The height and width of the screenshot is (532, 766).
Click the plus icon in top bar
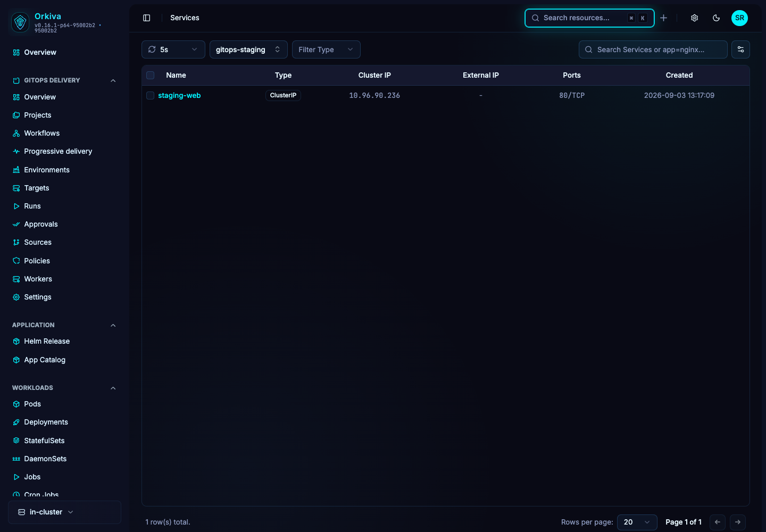[664, 18]
